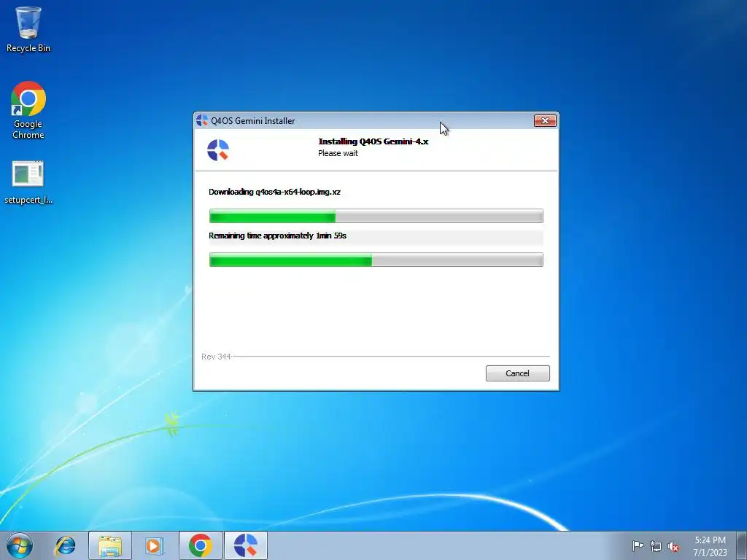The image size is (747, 560).
Task: Click the 'Q4OS Gemini Installer' window title
Action: click(x=253, y=121)
